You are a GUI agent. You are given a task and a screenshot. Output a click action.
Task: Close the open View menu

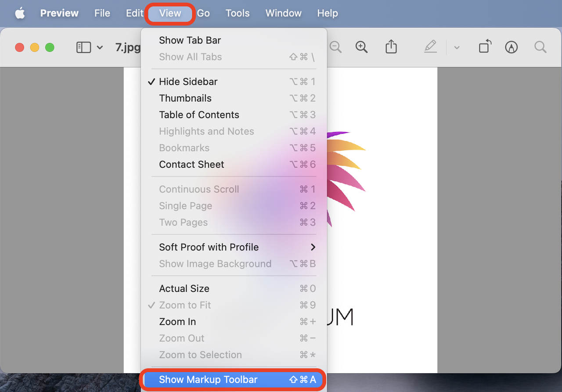point(170,13)
